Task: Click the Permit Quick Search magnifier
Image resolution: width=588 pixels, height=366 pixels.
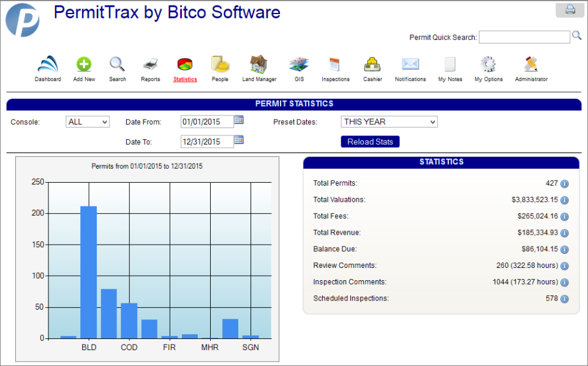Action: 577,36
